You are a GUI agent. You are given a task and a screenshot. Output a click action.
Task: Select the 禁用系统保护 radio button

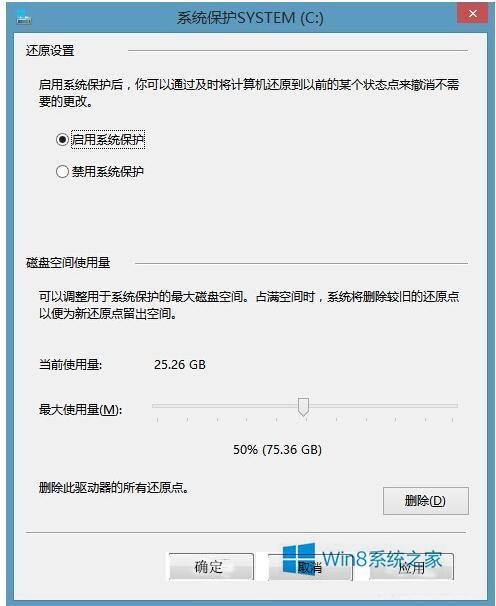(x=62, y=171)
